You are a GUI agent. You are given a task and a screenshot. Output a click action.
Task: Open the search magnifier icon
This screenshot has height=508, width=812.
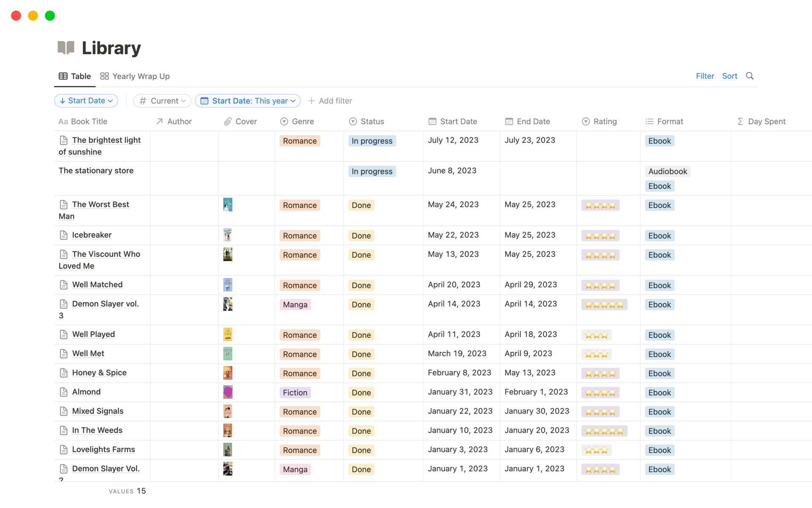(749, 76)
